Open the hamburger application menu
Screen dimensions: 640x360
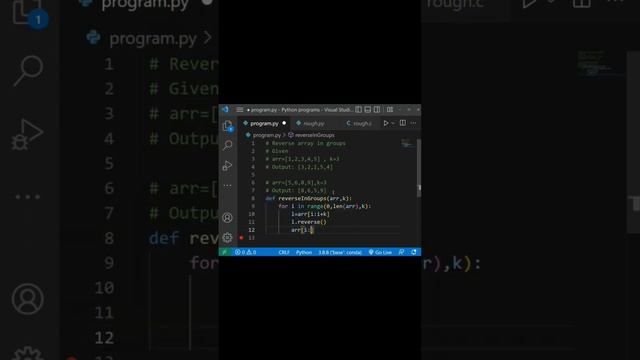240,110
